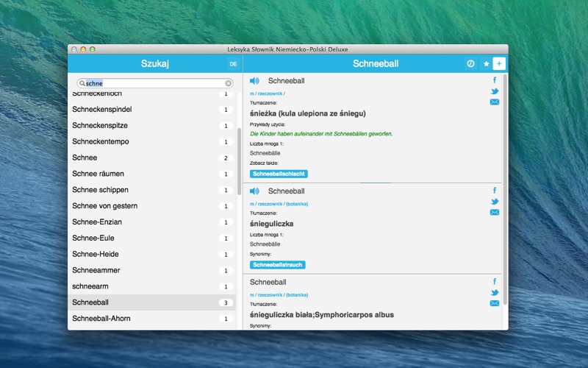Click the yellow minimize window button
Image resolution: width=588 pixels, height=368 pixels.
(83, 49)
